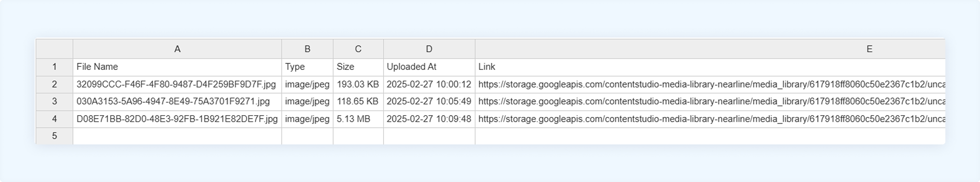Click cell with D08E71BB-82D0 file name

point(177,119)
